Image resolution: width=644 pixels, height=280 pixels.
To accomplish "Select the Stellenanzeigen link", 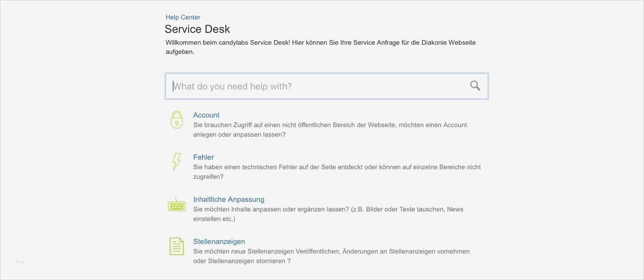I will click(x=219, y=242).
